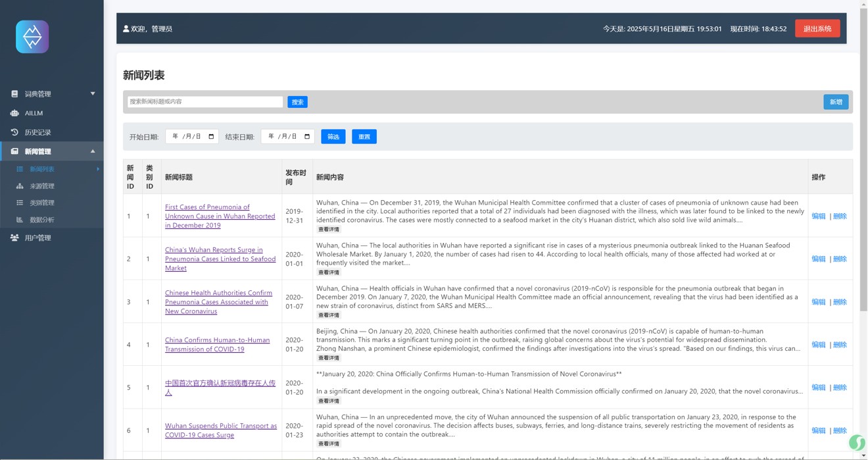Click the app logo in sidebar
Image resolution: width=868 pixels, height=460 pixels.
(32, 37)
